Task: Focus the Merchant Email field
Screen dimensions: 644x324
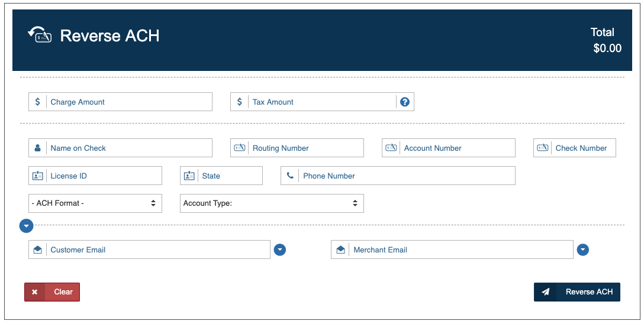Action: click(x=461, y=250)
